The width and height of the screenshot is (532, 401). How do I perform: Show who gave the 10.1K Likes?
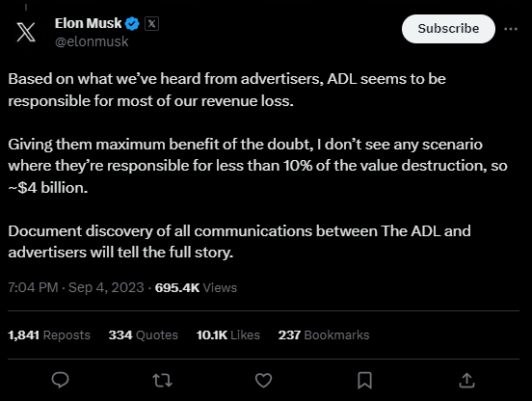(228, 335)
